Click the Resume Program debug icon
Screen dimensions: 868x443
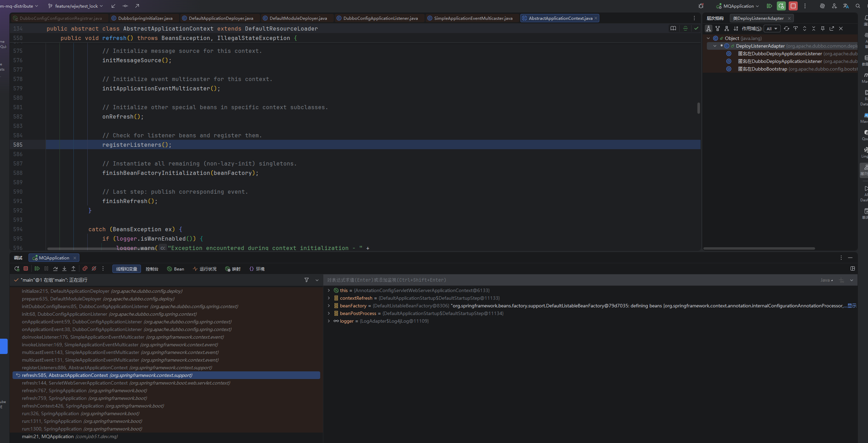(x=37, y=269)
